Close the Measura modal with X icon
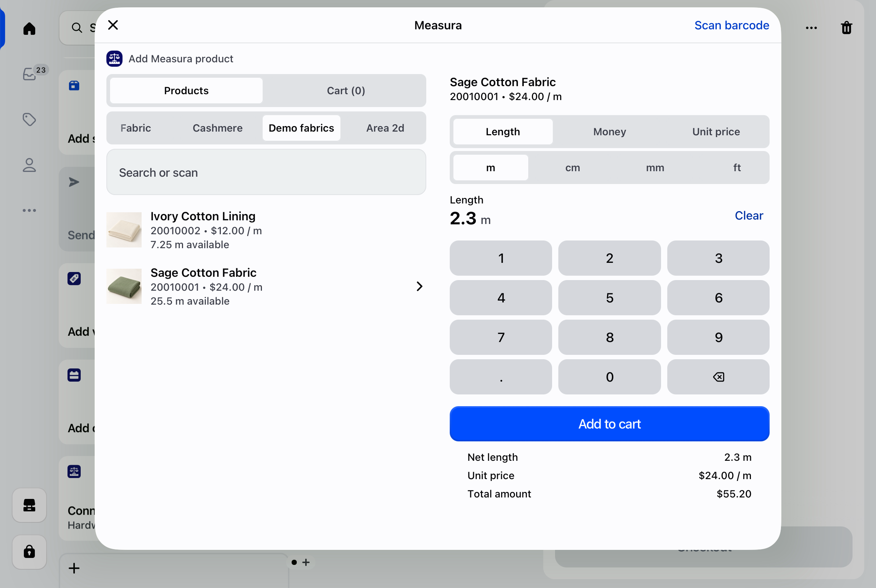 pos(113,25)
